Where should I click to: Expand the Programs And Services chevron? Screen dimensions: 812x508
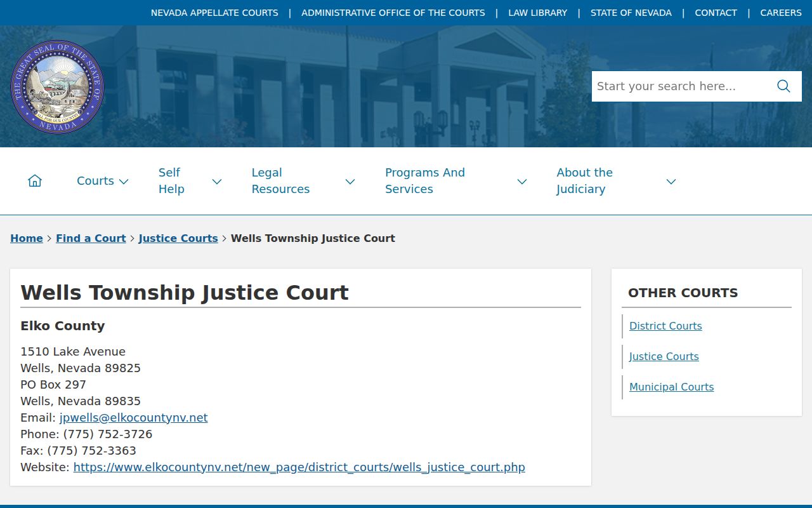pyautogui.click(x=522, y=182)
